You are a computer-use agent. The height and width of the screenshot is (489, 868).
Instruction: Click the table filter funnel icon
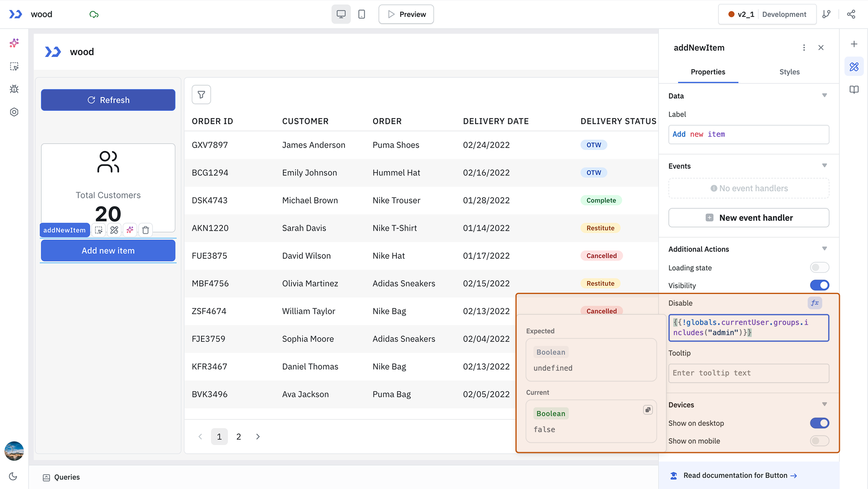[x=201, y=95]
